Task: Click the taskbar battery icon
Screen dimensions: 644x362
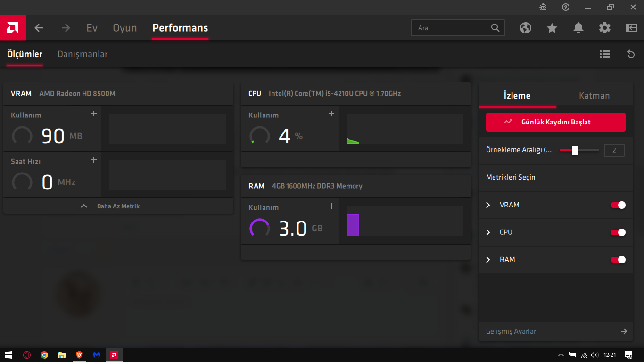Action: pos(572,355)
